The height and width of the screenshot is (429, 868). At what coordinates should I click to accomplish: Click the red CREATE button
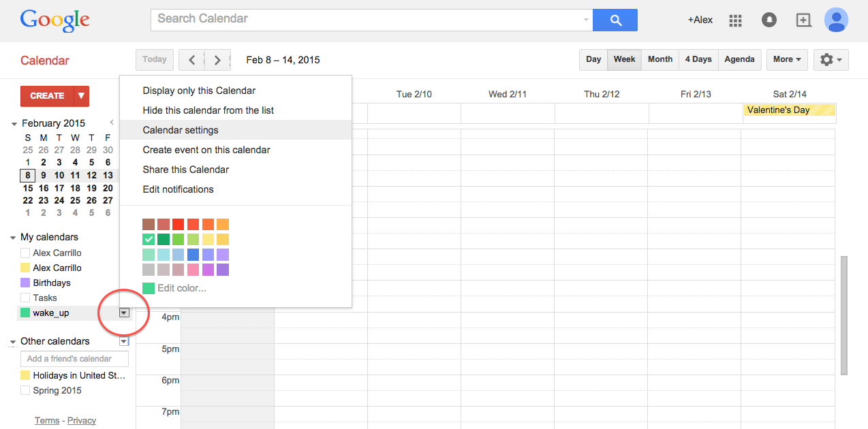[47, 96]
